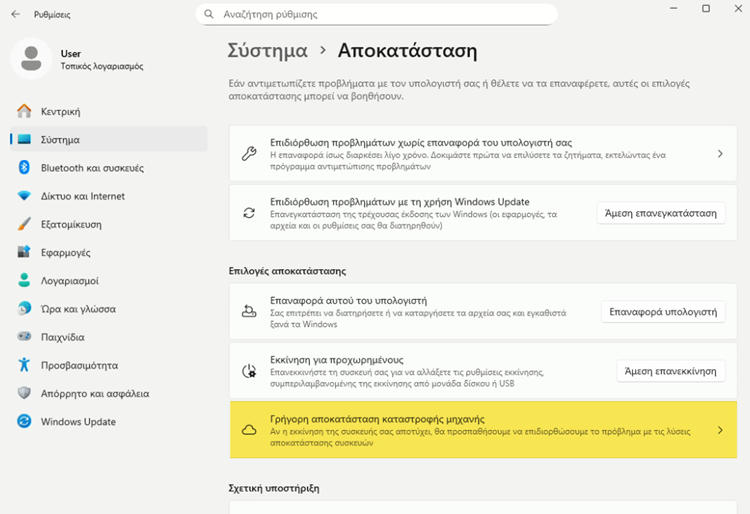
Task: Click the Σχετική υποστήριξη heading
Action: point(274,488)
